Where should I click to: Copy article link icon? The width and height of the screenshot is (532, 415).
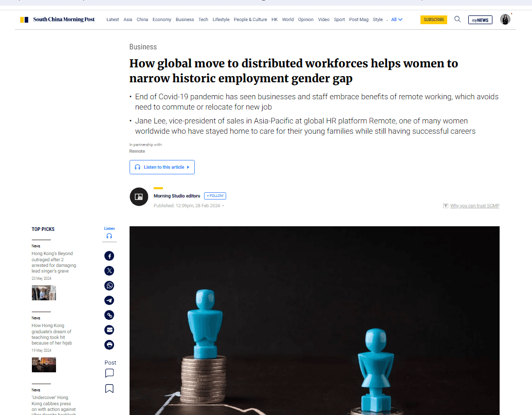[x=109, y=315]
